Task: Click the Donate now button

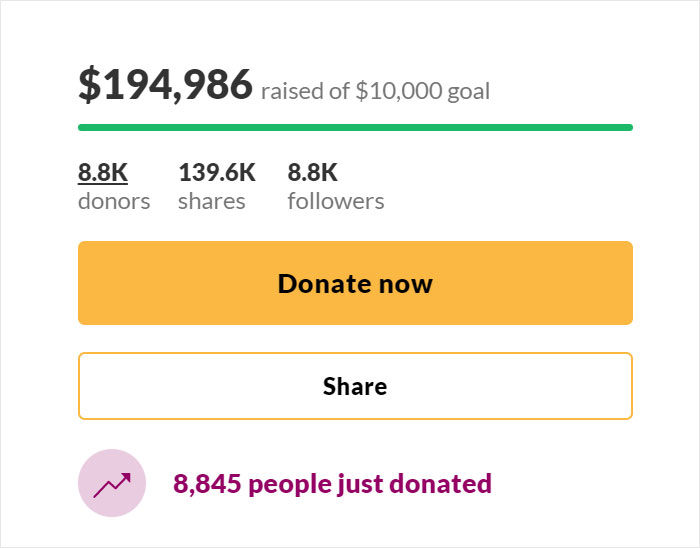Action: click(x=355, y=283)
